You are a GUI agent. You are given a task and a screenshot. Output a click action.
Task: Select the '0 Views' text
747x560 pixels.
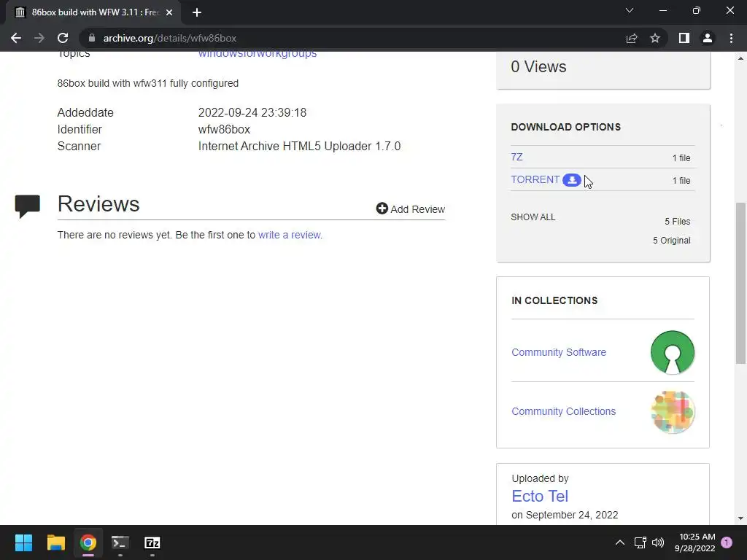[x=538, y=66]
